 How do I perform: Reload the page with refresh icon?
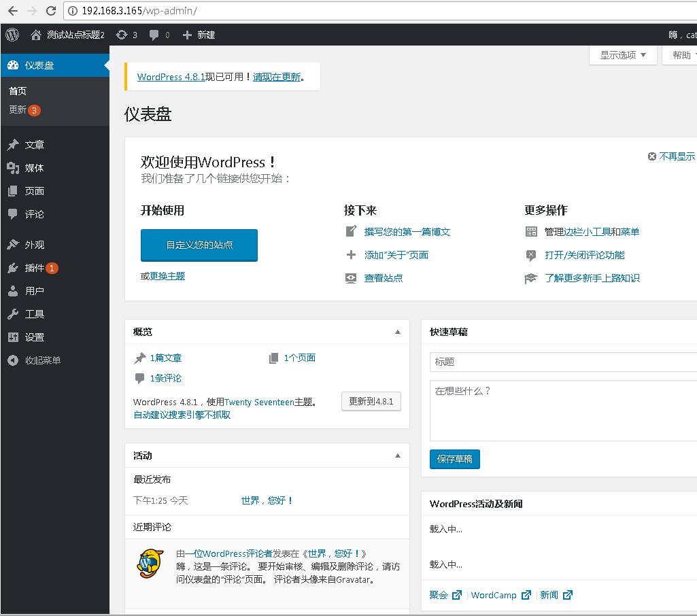pyautogui.click(x=51, y=11)
